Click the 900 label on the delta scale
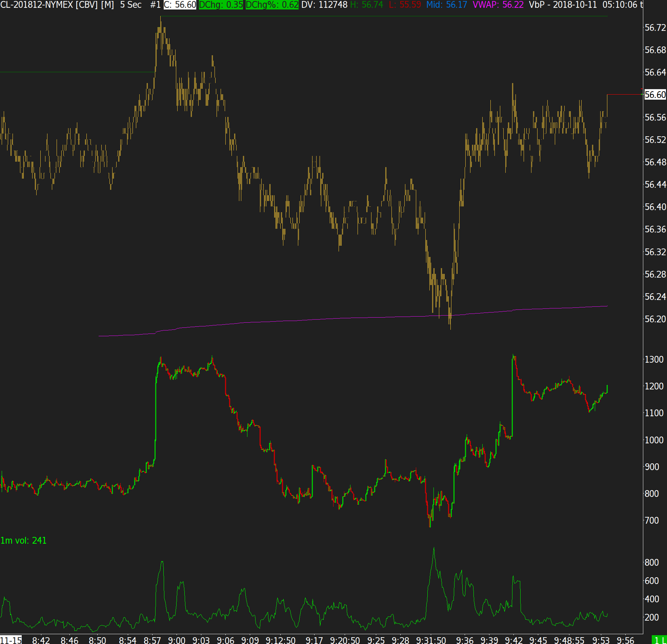This screenshot has width=667, height=644. pyautogui.click(x=652, y=467)
